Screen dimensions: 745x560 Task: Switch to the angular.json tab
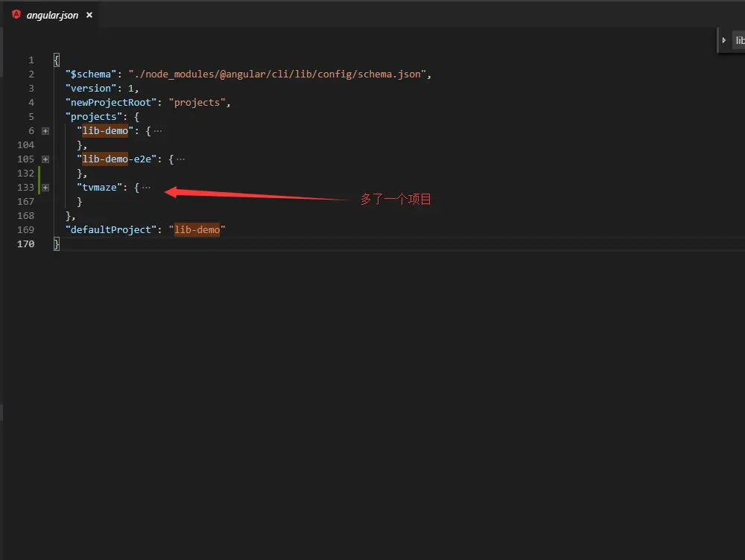tap(52, 15)
